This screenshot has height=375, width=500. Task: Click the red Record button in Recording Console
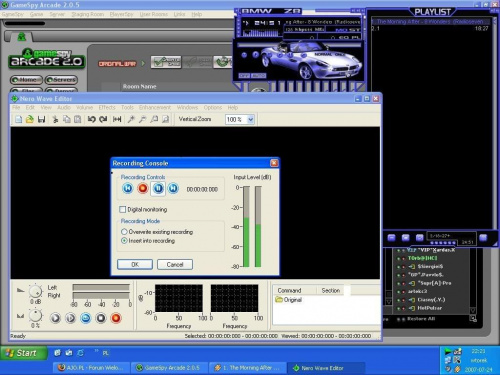pyautogui.click(x=143, y=189)
